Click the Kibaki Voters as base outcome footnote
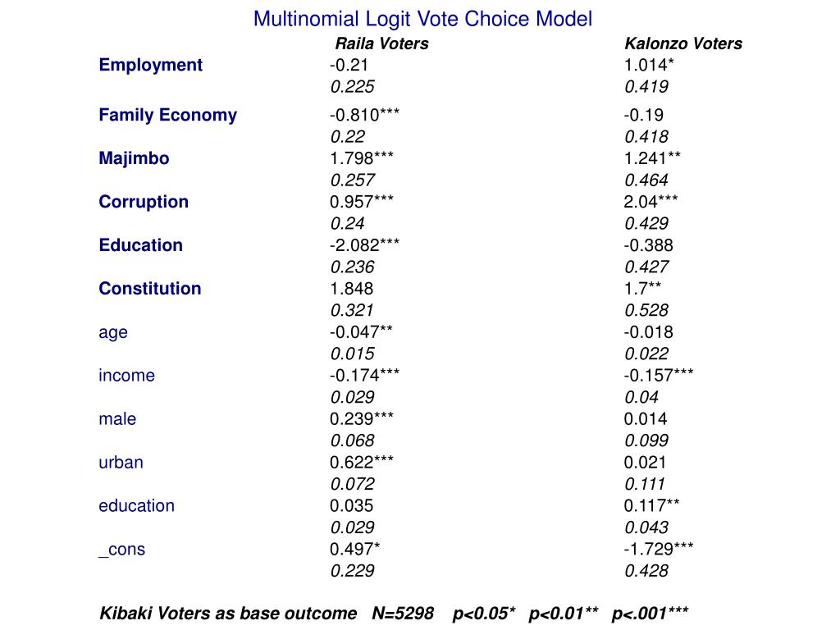The height and width of the screenshot is (630, 840). click(x=228, y=613)
